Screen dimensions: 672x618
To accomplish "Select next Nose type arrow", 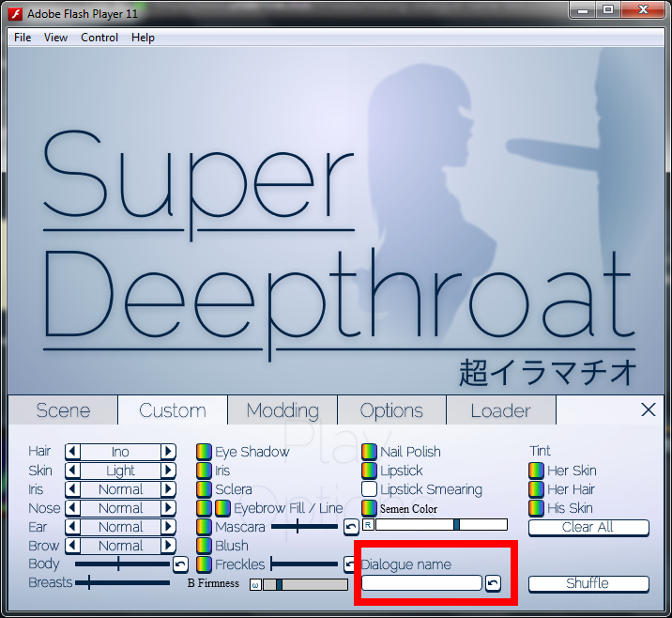I will tap(168, 508).
